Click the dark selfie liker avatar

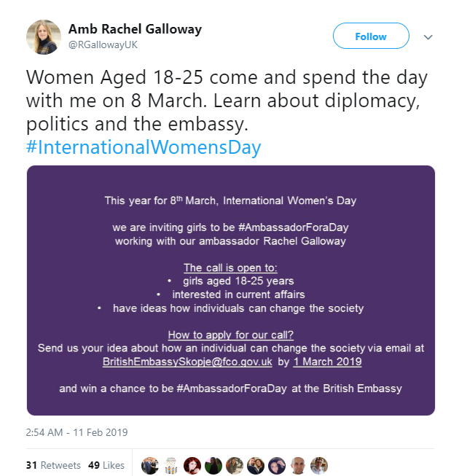point(277,465)
